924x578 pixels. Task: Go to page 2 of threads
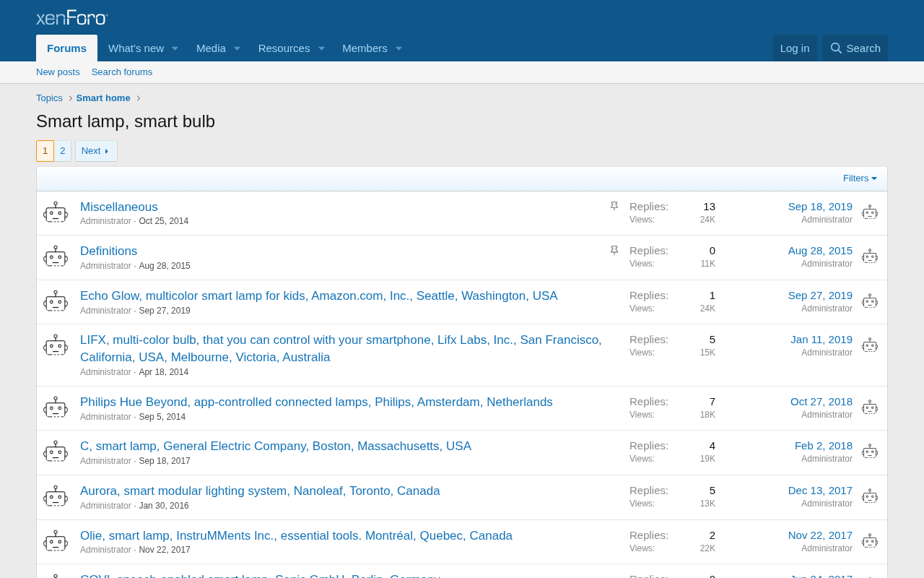pyautogui.click(x=63, y=151)
